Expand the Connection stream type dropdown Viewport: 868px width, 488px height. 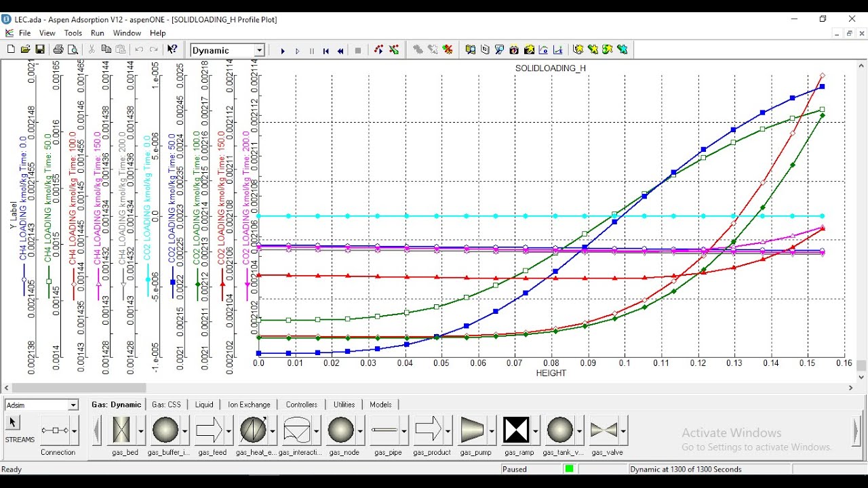click(x=75, y=430)
